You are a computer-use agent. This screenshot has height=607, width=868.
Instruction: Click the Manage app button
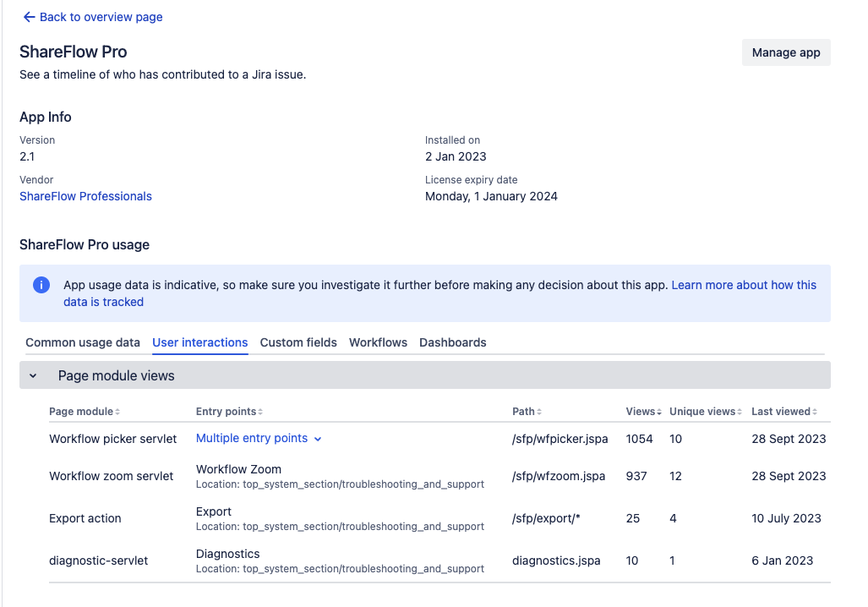[785, 52]
